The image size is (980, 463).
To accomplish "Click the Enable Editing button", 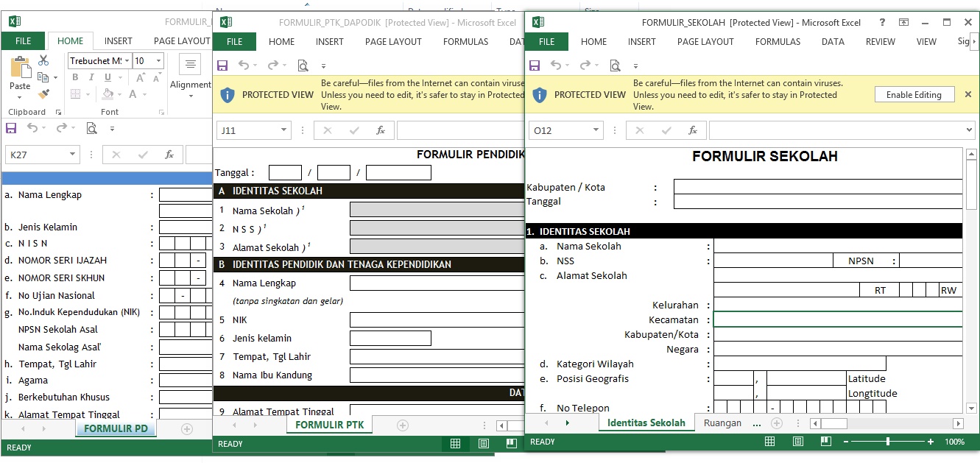I will click(x=914, y=94).
